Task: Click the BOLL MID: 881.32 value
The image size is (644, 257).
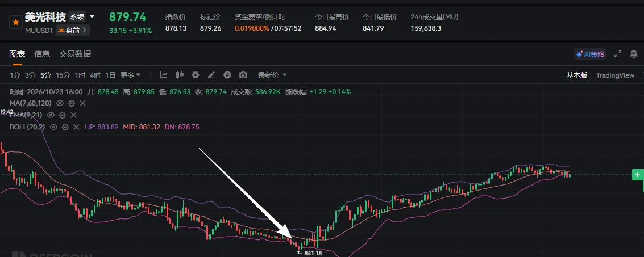Action: point(142,127)
